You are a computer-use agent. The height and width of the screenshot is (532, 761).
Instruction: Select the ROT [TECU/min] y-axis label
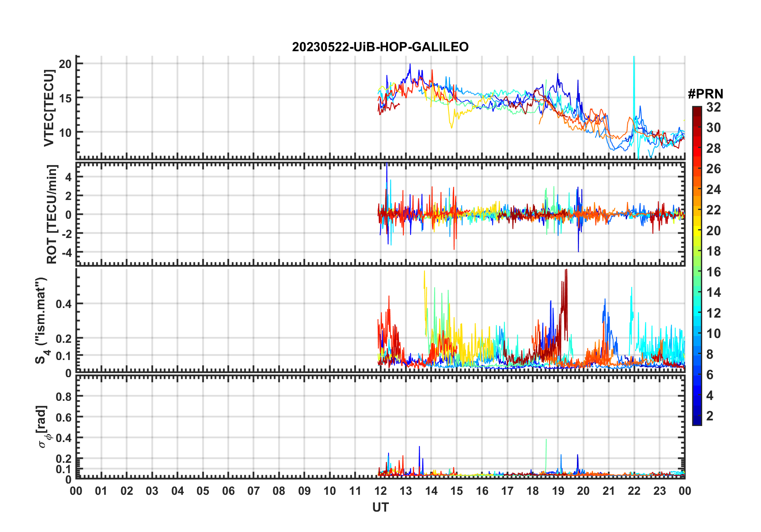[x=52, y=214]
